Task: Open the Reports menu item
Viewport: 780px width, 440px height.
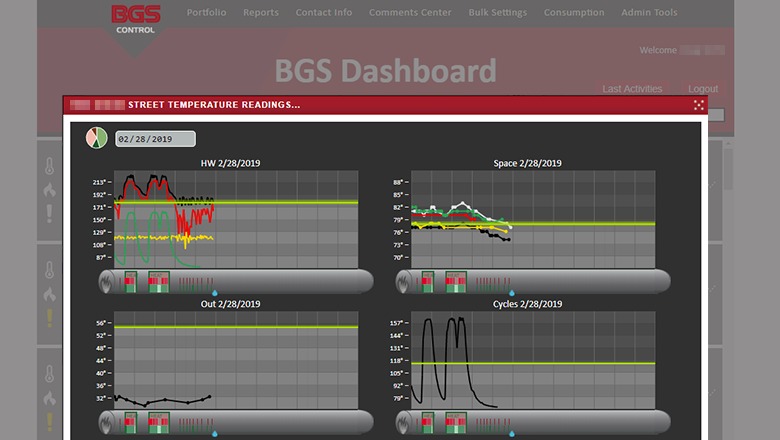Action: [261, 12]
